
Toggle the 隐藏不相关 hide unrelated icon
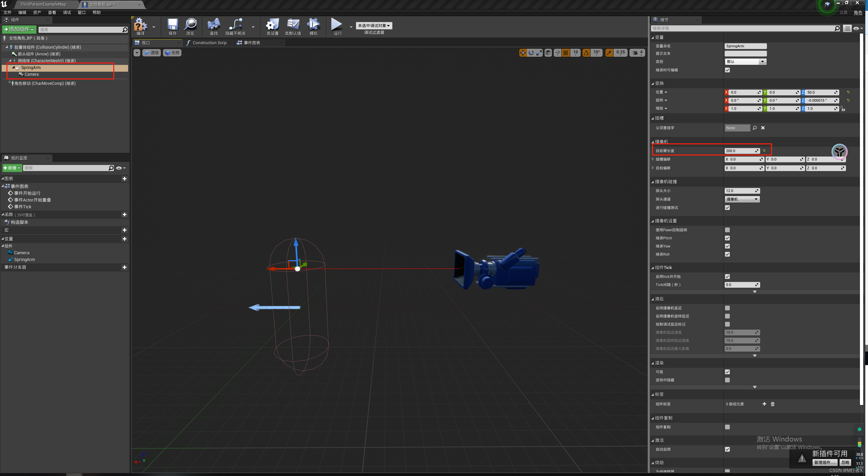click(236, 26)
